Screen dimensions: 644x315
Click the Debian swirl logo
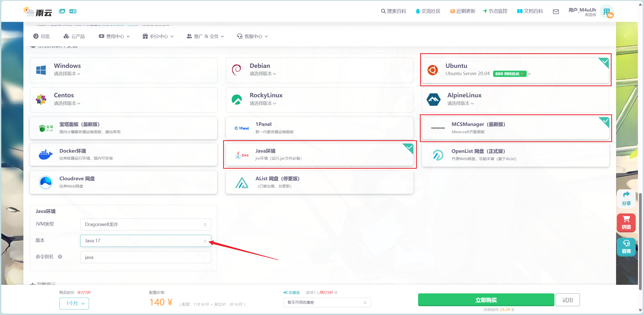pos(236,70)
